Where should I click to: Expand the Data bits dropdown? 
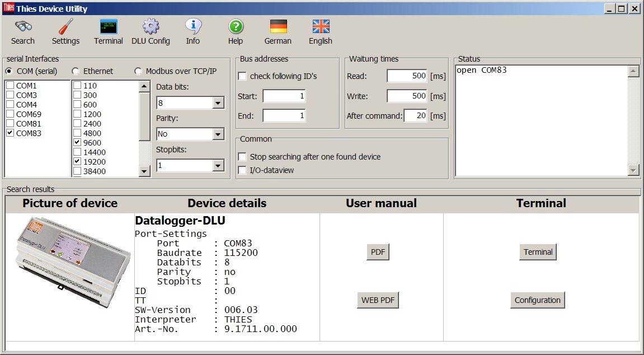pyautogui.click(x=218, y=103)
